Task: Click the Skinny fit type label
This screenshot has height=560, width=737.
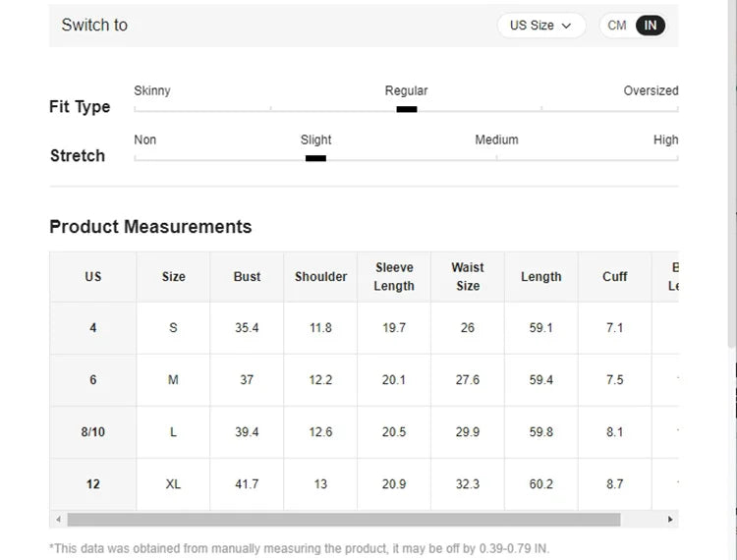Action: (x=152, y=90)
